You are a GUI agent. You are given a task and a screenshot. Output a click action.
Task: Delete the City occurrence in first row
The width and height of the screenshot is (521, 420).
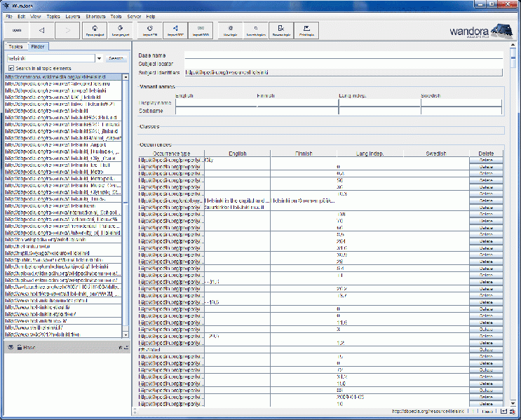coord(485,161)
